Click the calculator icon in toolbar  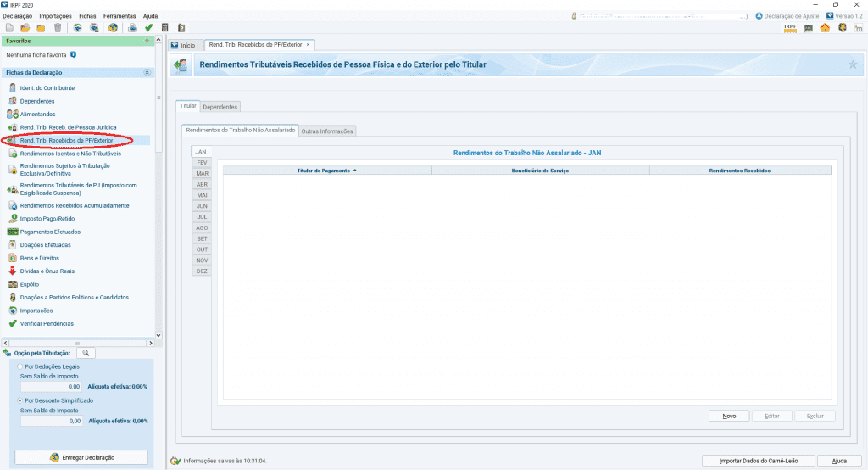pos(165,28)
